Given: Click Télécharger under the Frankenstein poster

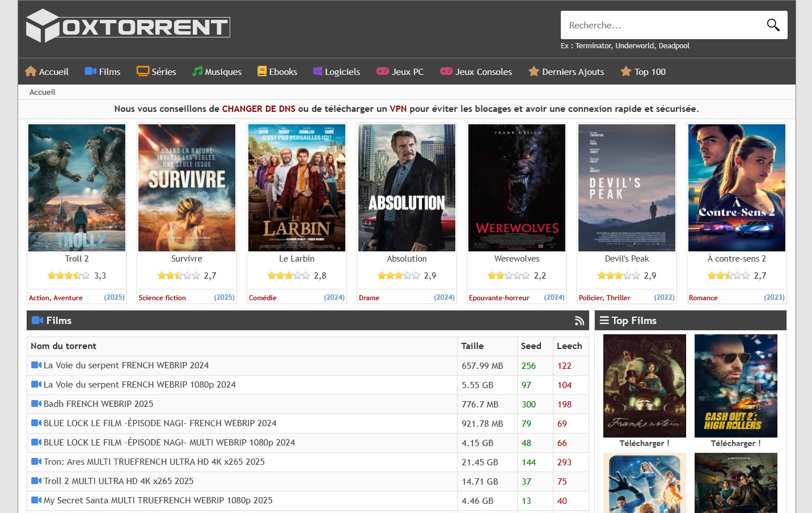Looking at the screenshot, I should pyautogui.click(x=644, y=443).
